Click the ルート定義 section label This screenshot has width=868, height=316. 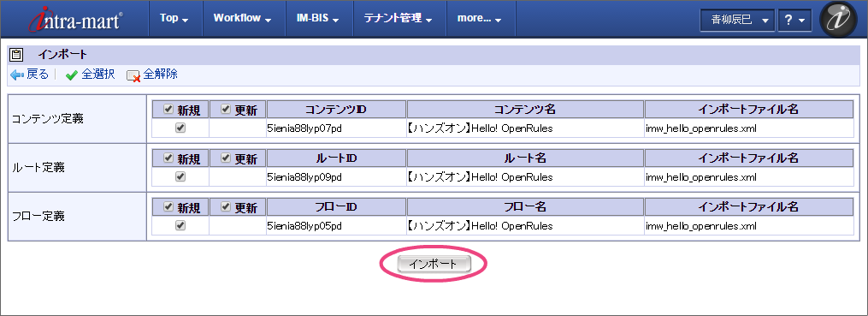click(x=38, y=168)
